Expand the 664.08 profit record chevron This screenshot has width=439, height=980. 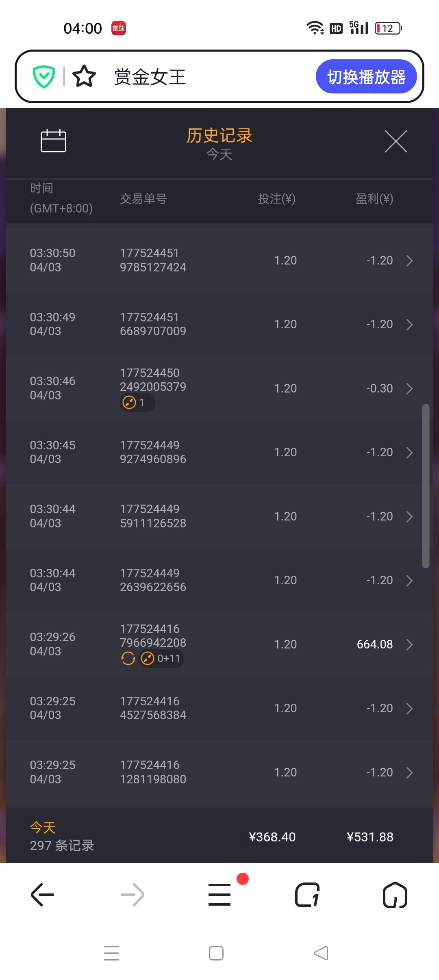[409, 644]
